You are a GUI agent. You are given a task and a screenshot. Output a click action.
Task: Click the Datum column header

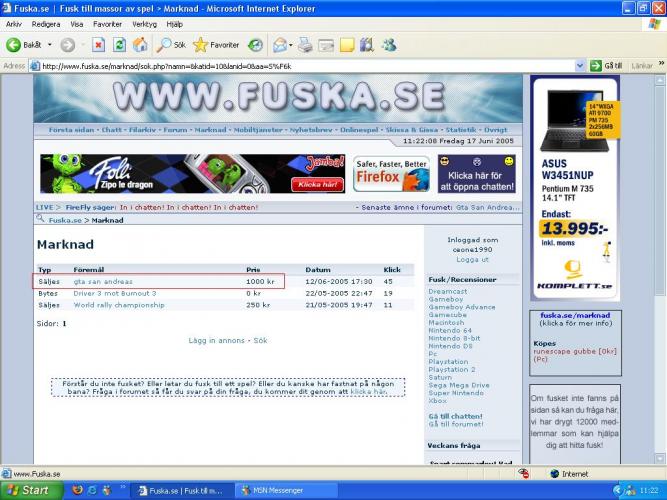[x=318, y=270]
